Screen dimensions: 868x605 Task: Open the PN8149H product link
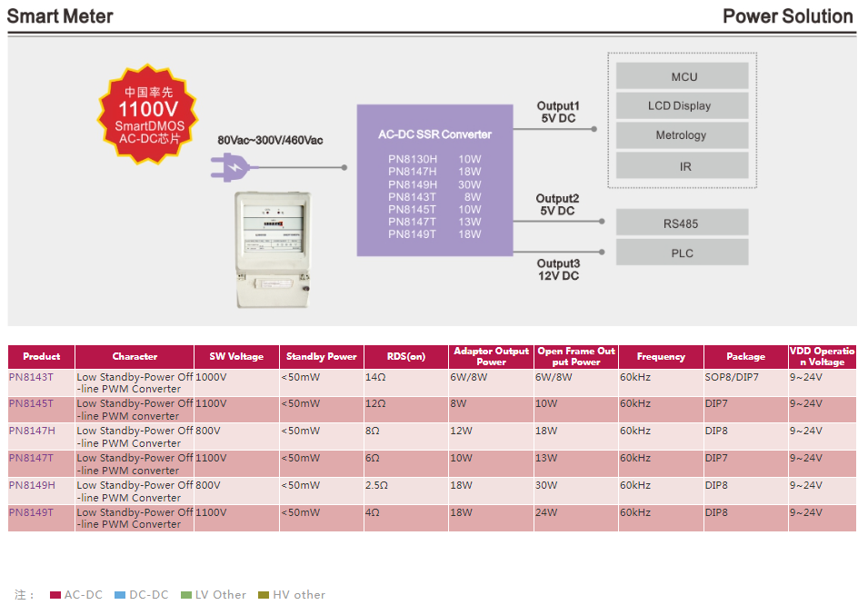pyautogui.click(x=32, y=485)
